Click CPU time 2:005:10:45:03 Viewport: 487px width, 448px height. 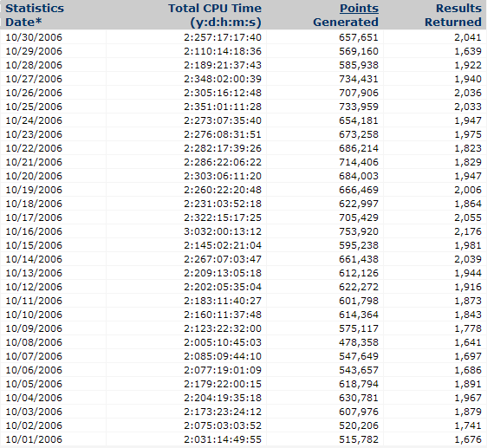tap(223, 342)
